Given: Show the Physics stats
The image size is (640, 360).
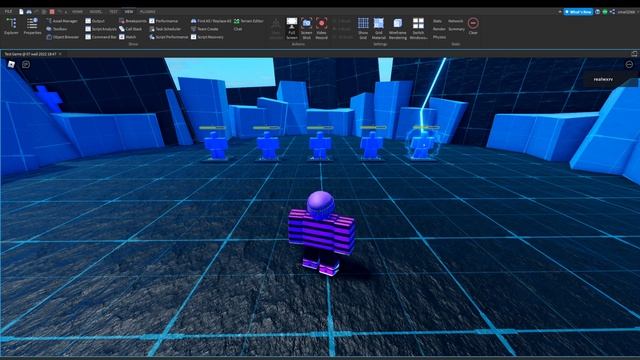Looking at the screenshot, I should (439, 37).
